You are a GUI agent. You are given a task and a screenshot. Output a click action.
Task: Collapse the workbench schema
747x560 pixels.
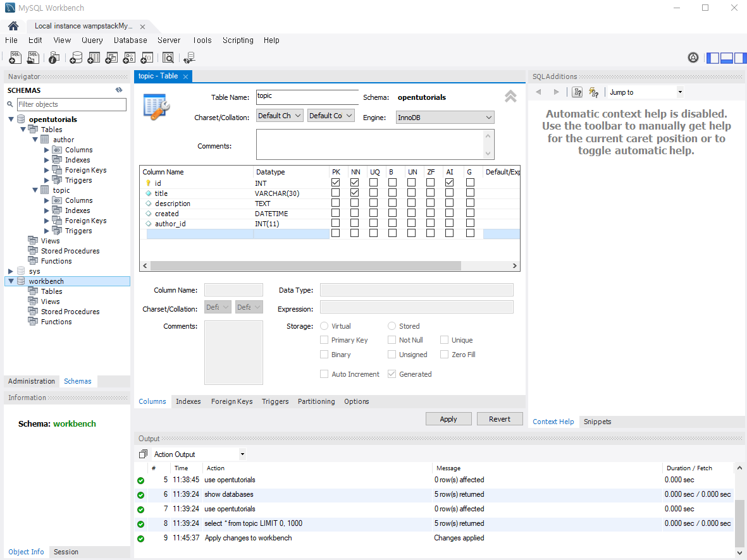[x=11, y=281]
